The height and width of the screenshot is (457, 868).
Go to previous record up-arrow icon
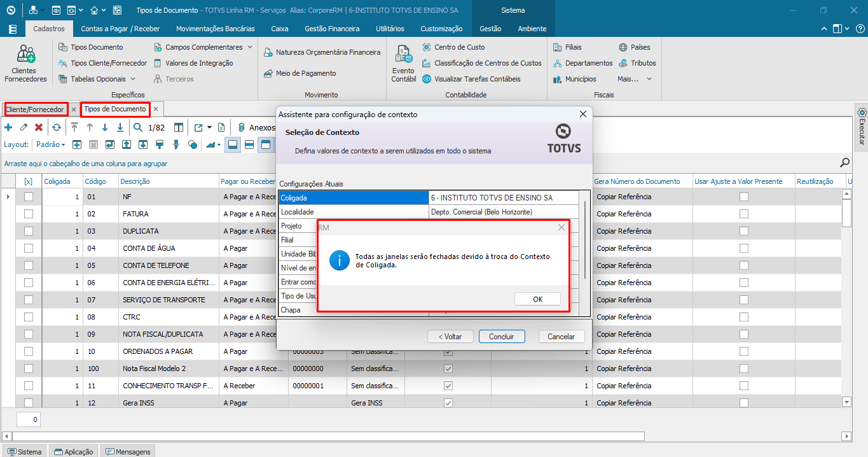(90, 127)
